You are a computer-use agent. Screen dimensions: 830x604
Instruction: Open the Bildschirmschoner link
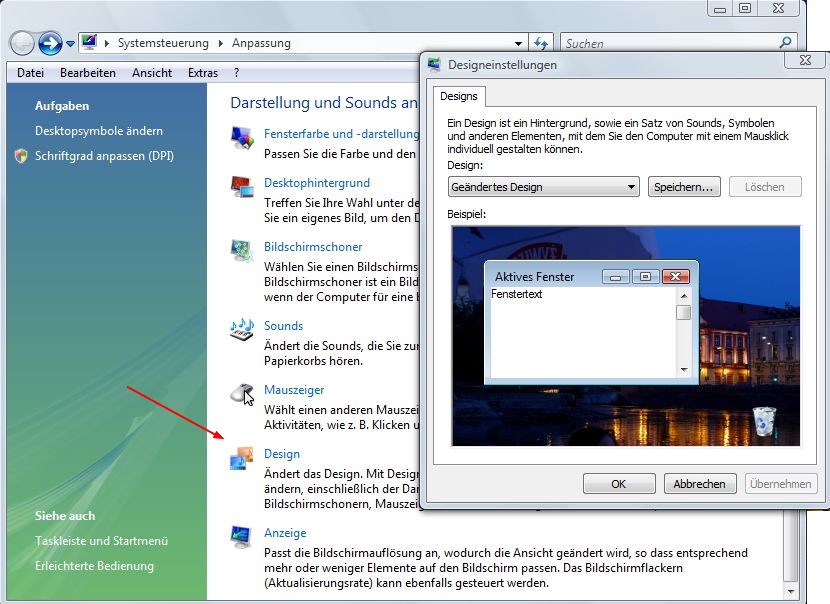(x=313, y=247)
